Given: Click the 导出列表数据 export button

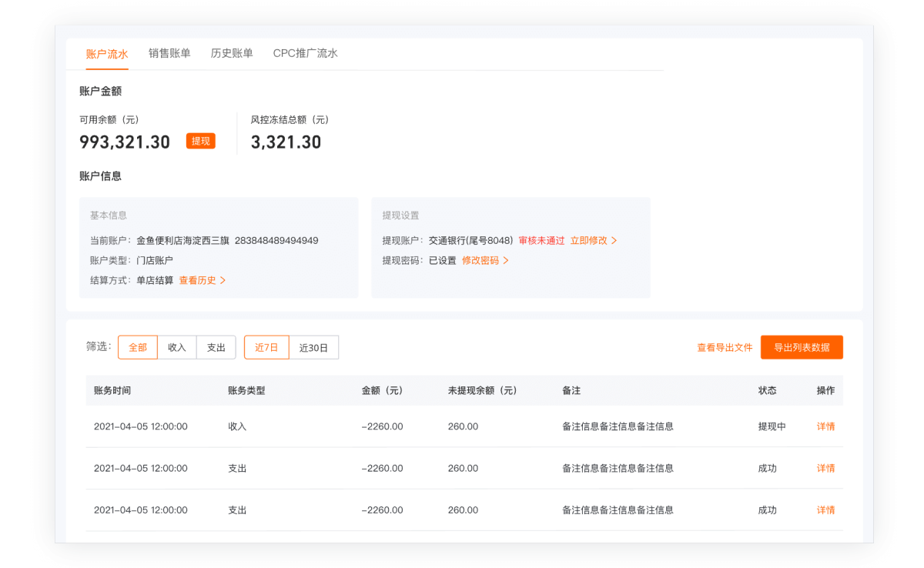Looking at the screenshot, I should [x=802, y=347].
